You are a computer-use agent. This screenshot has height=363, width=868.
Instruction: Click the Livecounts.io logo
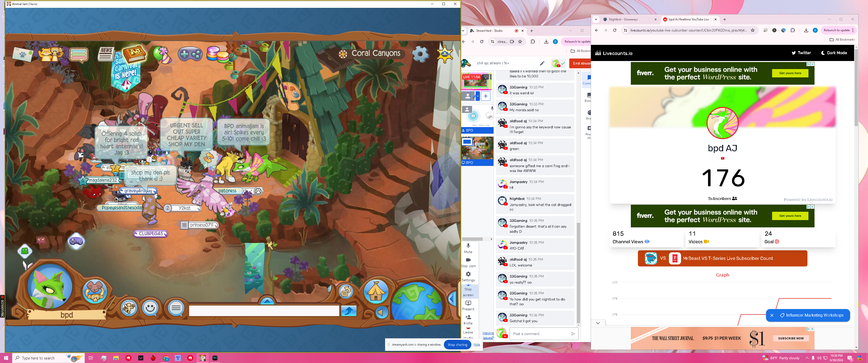click(614, 53)
